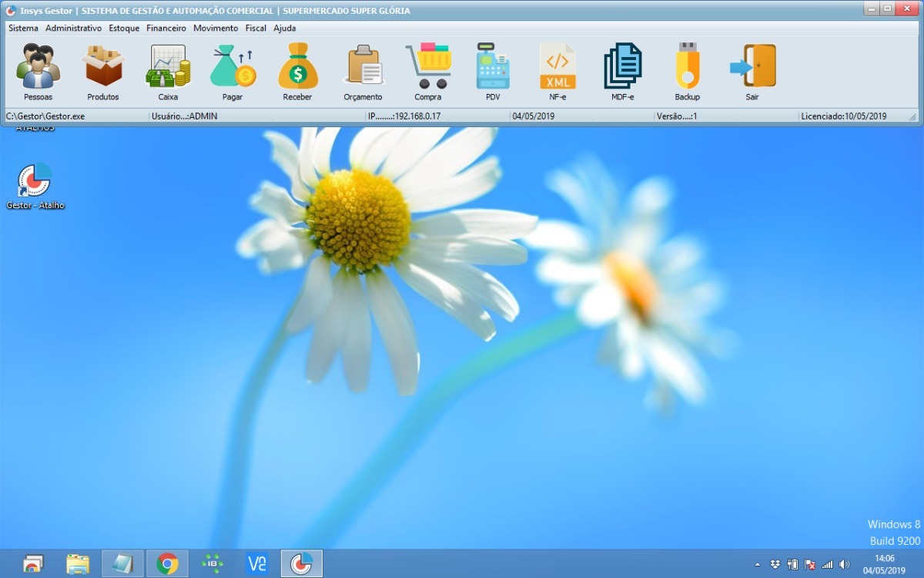Select the Gestor - Atalho desktop shortcut
The height and width of the screenshot is (578, 924).
(35, 187)
